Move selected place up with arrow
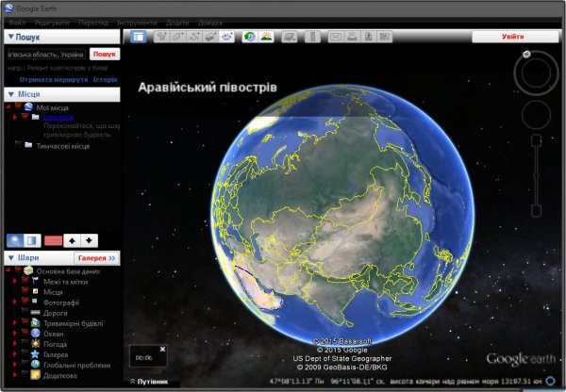Image resolution: width=566 pixels, height=392 pixels. [72, 240]
